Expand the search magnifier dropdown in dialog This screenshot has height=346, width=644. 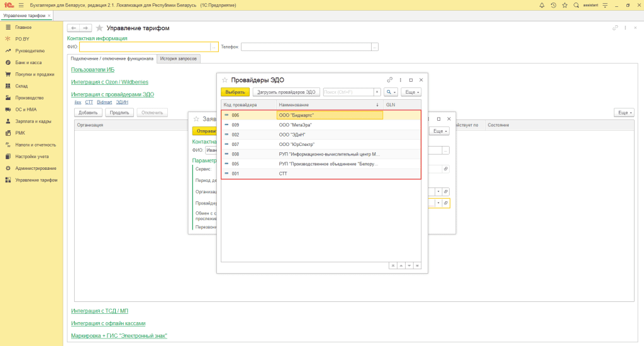point(391,92)
